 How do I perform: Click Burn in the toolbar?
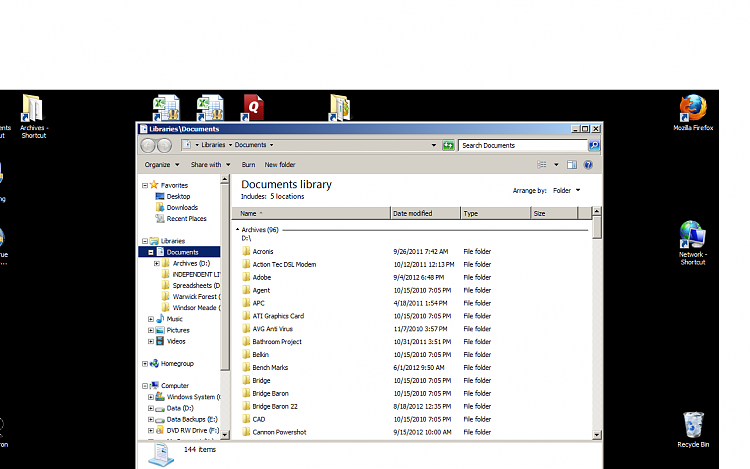248,164
